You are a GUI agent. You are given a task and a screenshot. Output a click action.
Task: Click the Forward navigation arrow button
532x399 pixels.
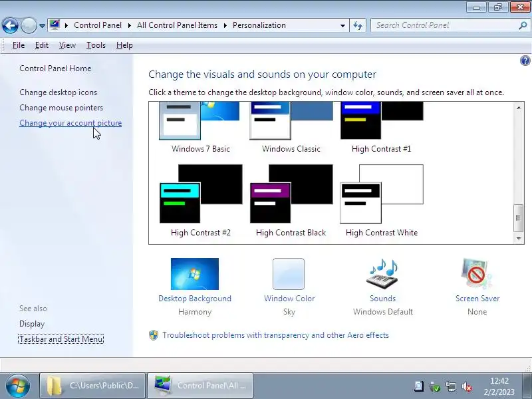coord(29,25)
